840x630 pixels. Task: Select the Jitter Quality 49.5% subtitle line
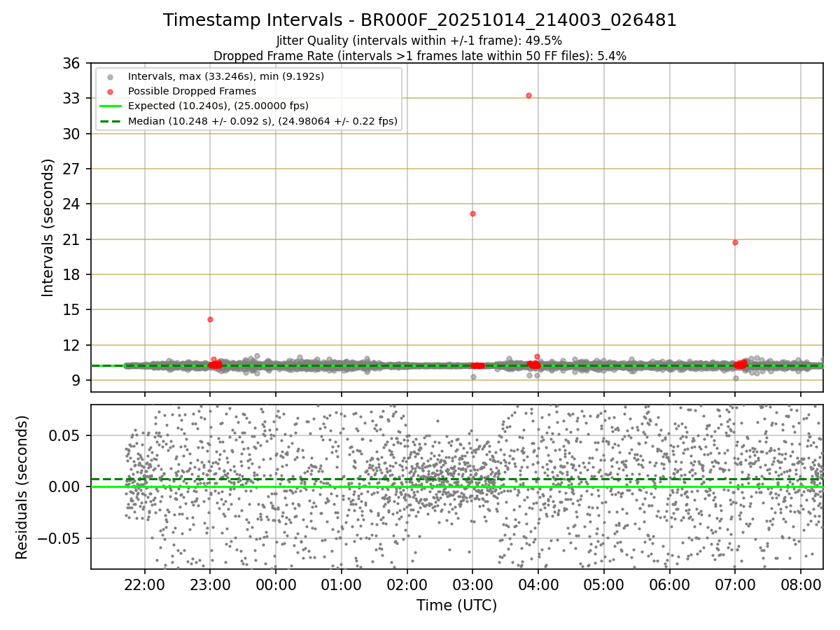click(419, 41)
